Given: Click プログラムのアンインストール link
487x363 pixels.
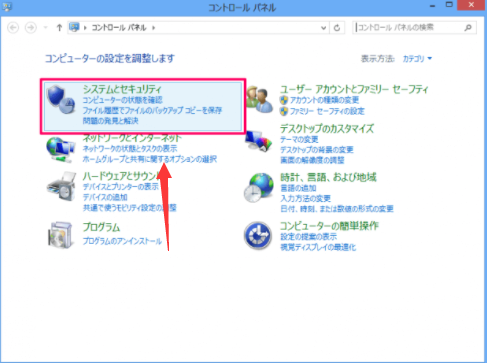Looking at the screenshot, I should pyautogui.click(x=122, y=241).
